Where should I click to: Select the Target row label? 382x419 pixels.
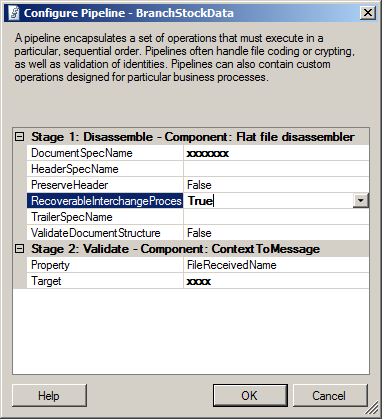point(105,281)
